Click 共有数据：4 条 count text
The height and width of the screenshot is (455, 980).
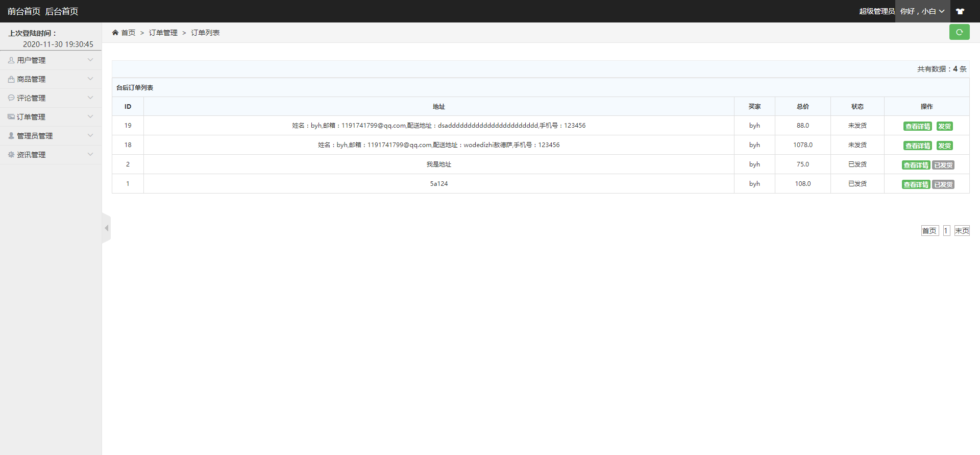click(x=942, y=69)
